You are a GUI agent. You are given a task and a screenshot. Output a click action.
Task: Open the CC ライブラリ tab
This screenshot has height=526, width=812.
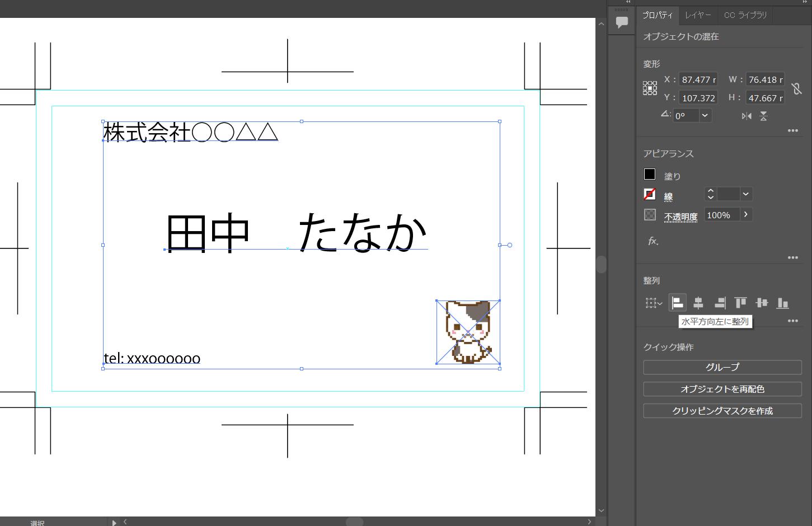coord(745,15)
